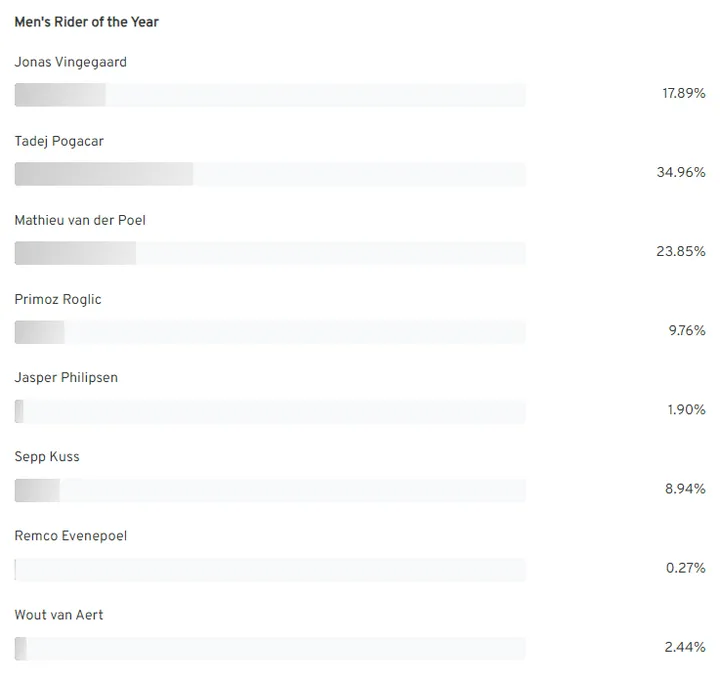Click Primoz Roglic's vote progress bar
The height and width of the screenshot is (684, 720).
[x=270, y=332]
